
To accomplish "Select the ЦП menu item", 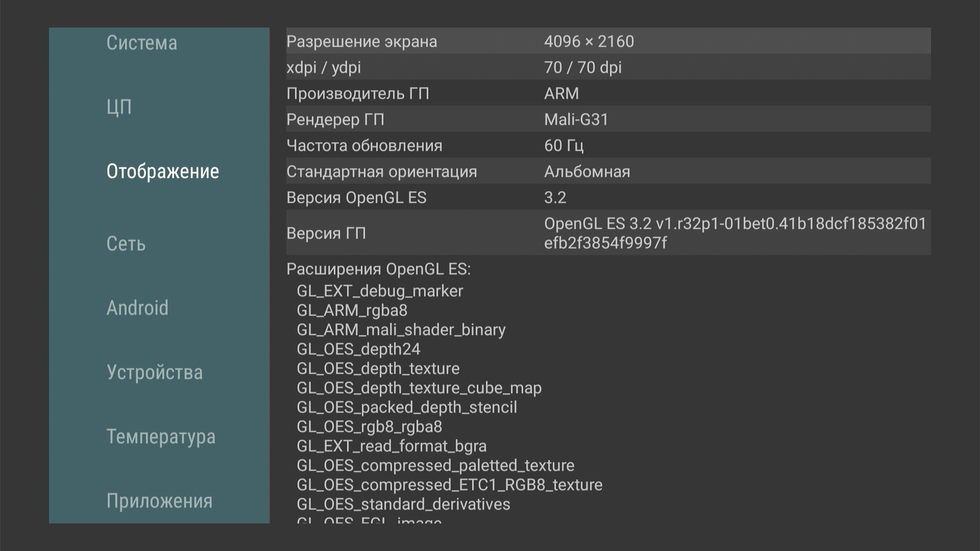I will click(119, 107).
